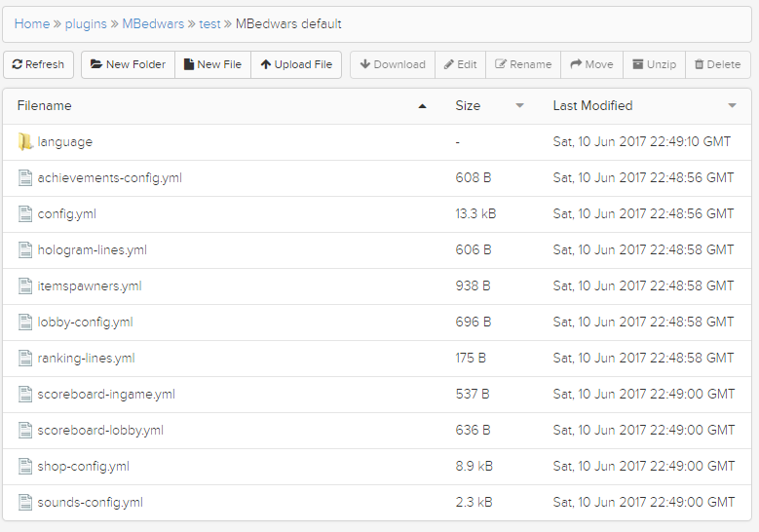Screen dimensions: 759x532
Task: Click shop-config.yml file icon
Action: click(25, 466)
